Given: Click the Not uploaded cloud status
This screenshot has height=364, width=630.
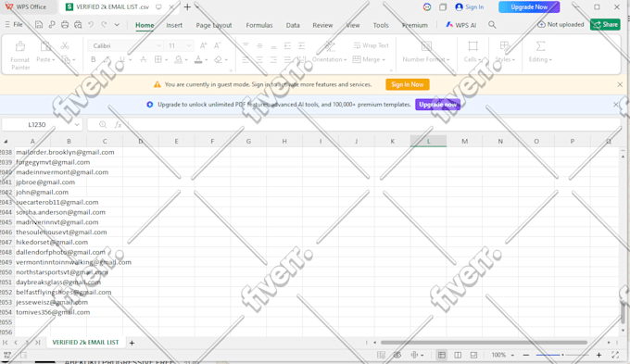Looking at the screenshot, I should point(561,24).
